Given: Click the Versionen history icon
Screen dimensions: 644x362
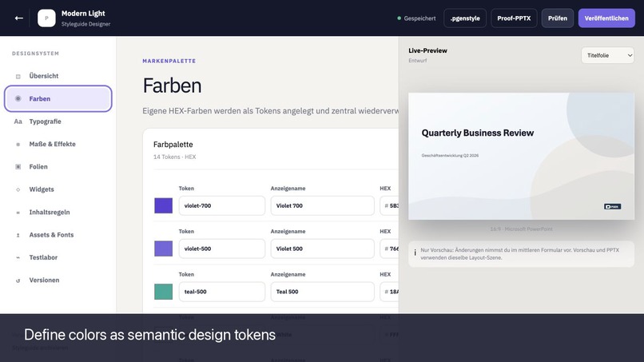Looking at the screenshot, I should (18, 280).
